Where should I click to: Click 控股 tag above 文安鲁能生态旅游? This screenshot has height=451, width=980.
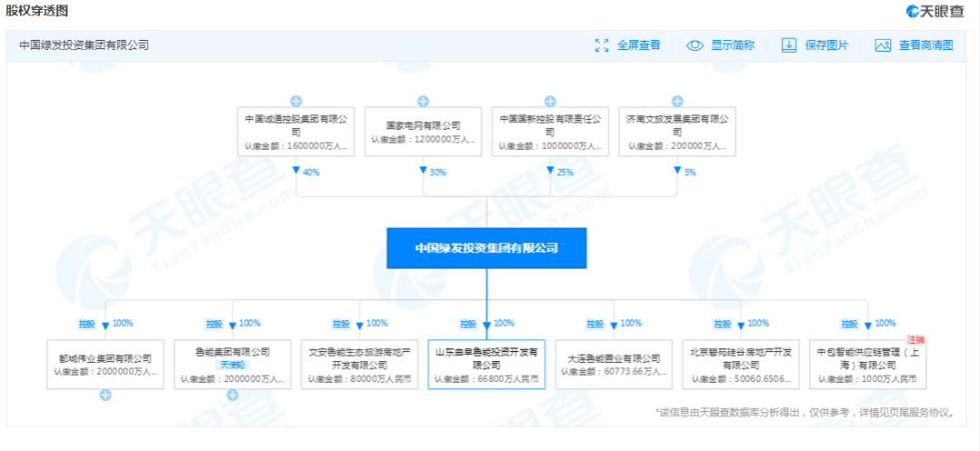[x=340, y=324]
